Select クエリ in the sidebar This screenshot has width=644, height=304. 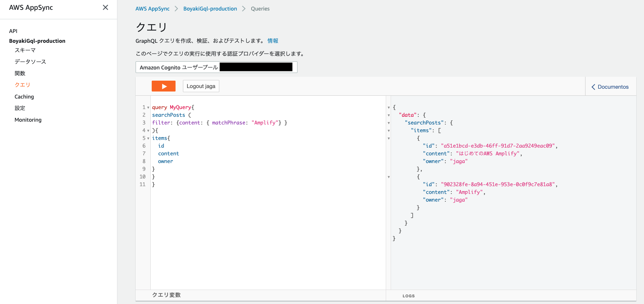tap(22, 85)
